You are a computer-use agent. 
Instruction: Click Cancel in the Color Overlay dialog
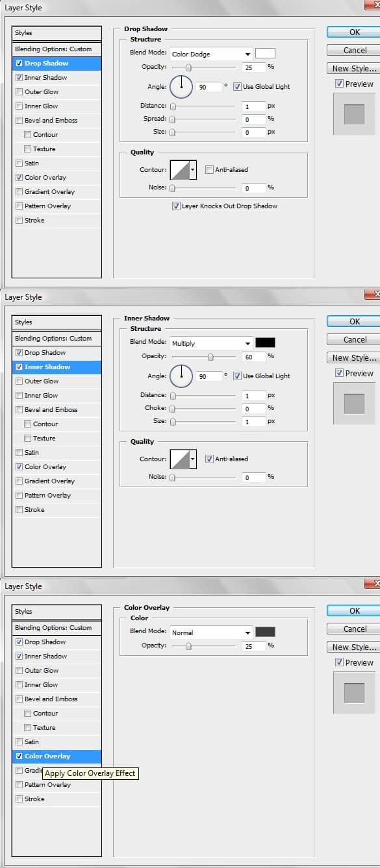pos(353,629)
